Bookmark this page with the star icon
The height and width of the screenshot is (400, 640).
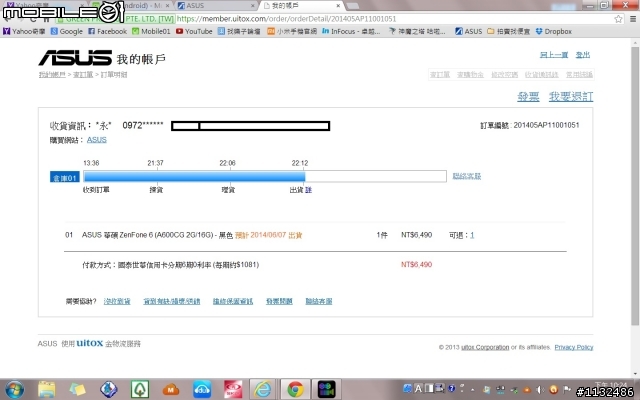618,19
